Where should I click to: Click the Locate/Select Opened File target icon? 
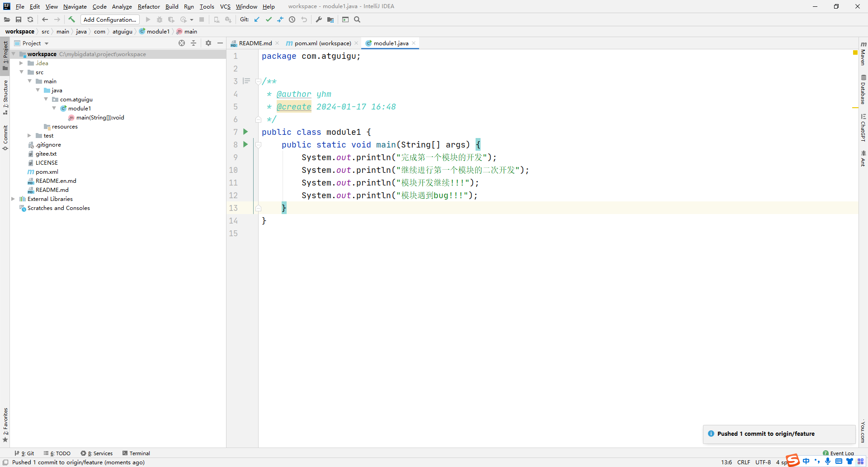pyautogui.click(x=182, y=43)
